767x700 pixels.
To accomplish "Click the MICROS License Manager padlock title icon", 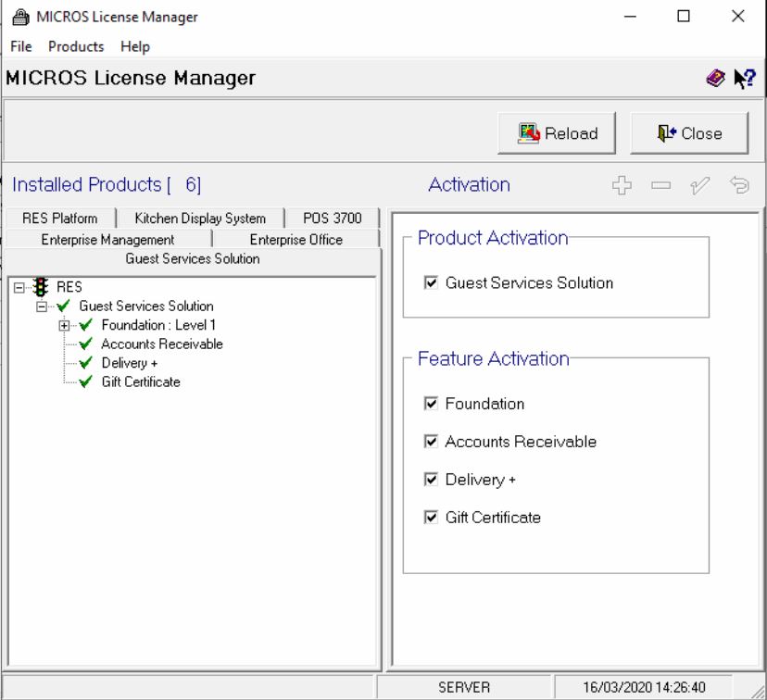I will (x=20, y=17).
